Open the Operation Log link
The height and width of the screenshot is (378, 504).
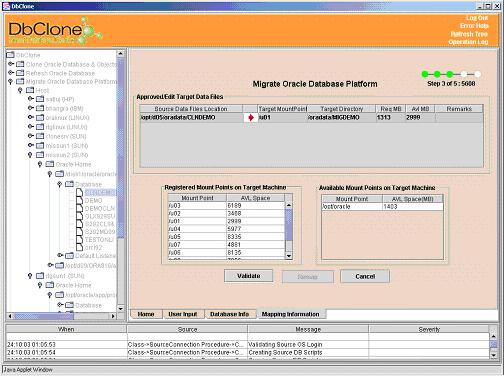click(468, 42)
